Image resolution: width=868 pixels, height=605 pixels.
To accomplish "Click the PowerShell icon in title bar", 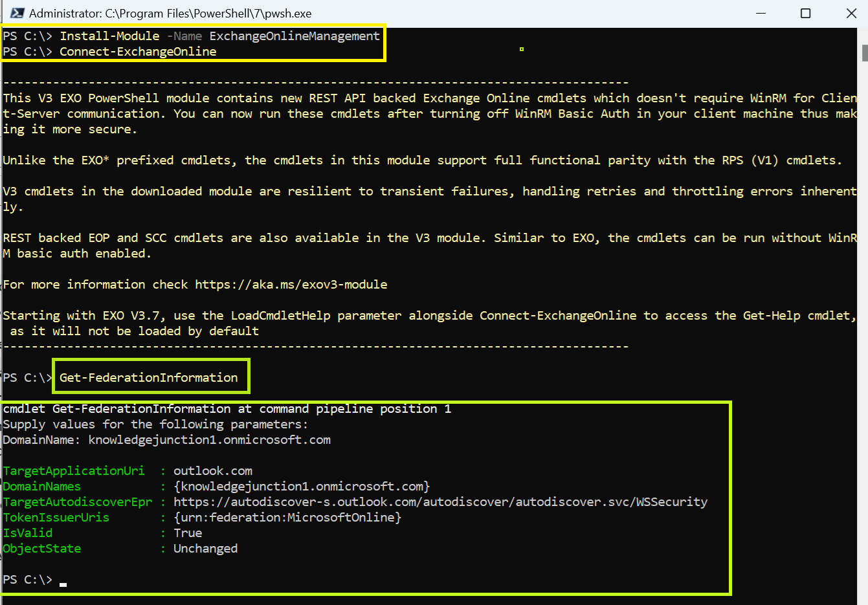I will [17, 13].
